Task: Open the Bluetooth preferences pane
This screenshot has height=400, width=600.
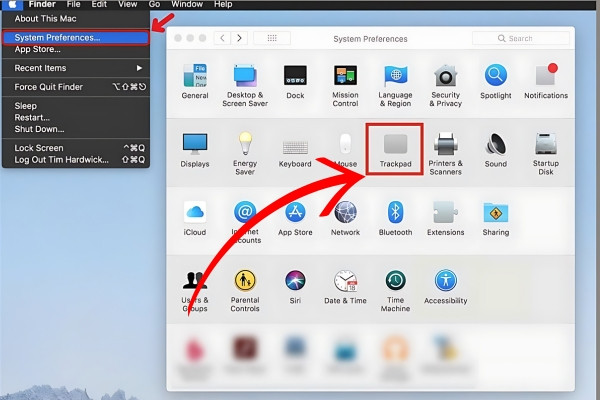Action: 395,218
